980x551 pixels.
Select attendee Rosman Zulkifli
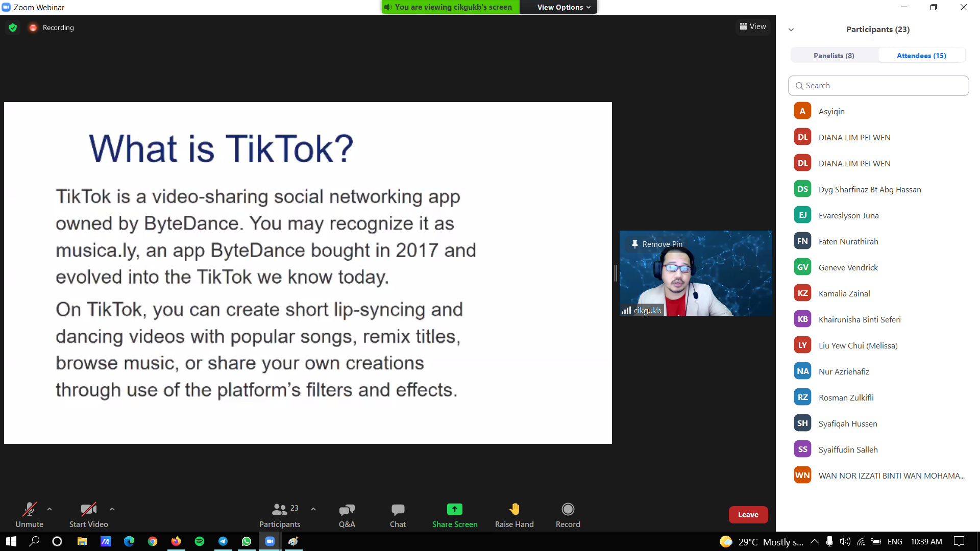coord(878,397)
